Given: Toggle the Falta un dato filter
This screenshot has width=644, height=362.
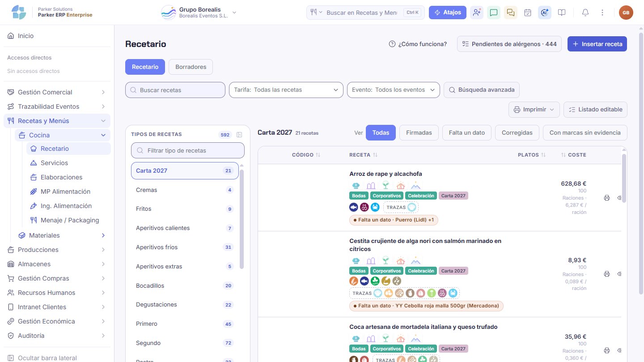Looking at the screenshot, I should coord(467,132).
